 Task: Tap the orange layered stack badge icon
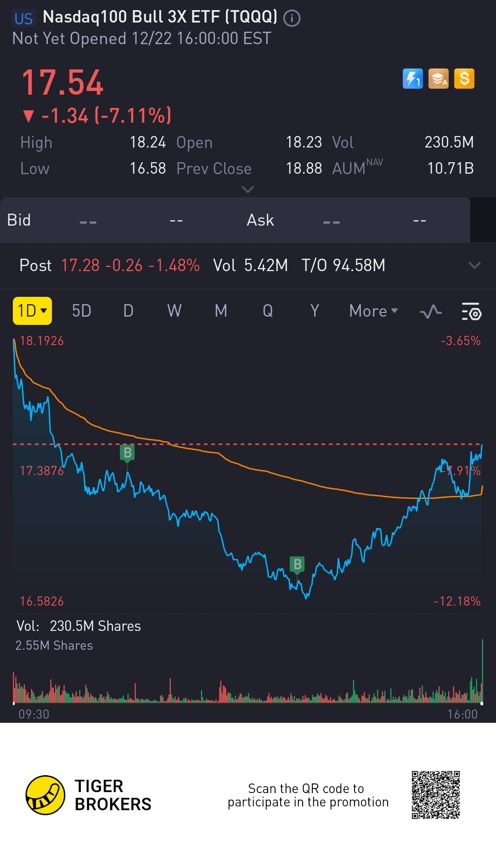[439, 79]
